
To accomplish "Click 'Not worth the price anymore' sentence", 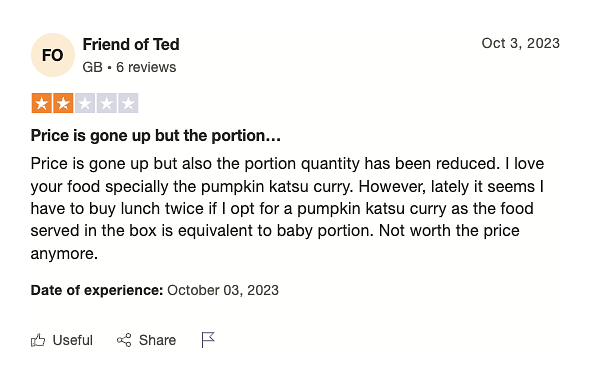I will [x=275, y=242].
